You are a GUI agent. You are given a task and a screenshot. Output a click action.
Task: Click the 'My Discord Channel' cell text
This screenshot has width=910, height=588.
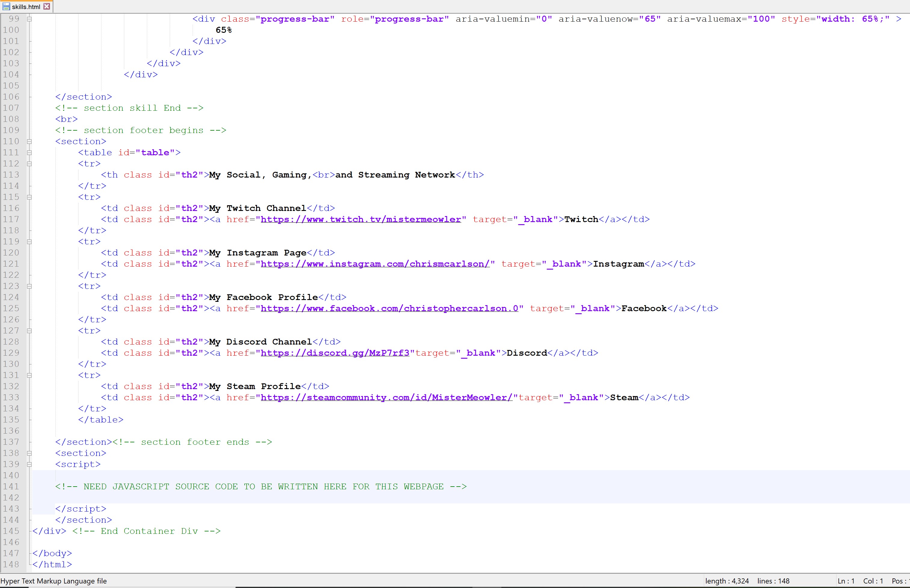[x=261, y=342]
